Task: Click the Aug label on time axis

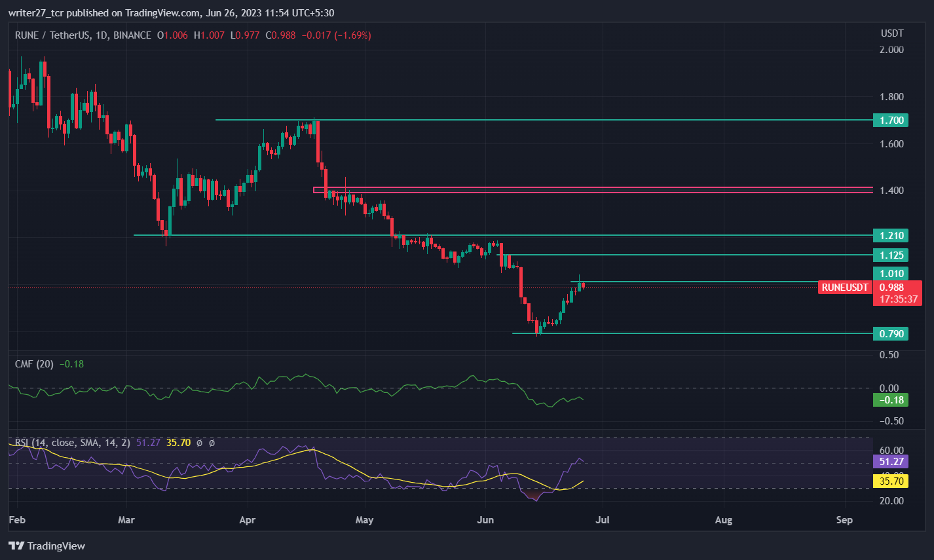Action: 724,520
